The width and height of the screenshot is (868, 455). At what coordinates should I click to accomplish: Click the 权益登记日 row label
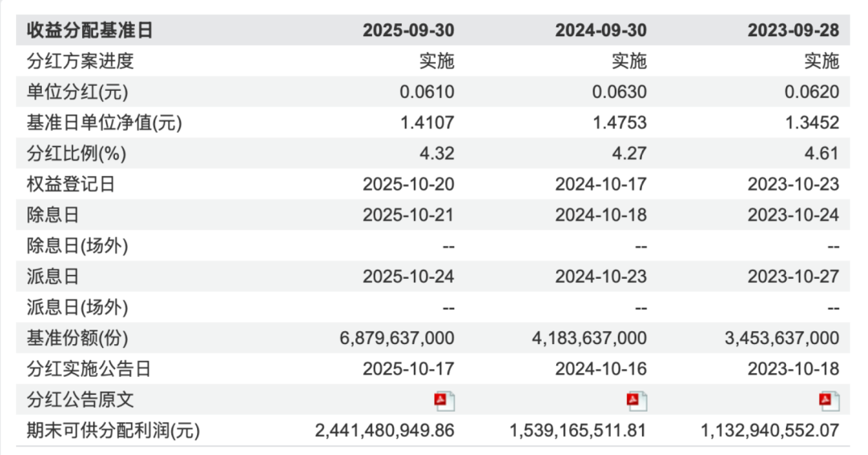(x=71, y=184)
